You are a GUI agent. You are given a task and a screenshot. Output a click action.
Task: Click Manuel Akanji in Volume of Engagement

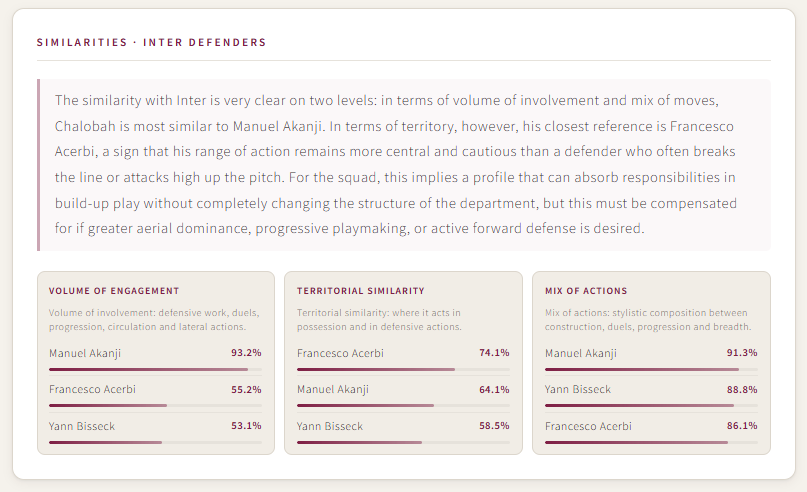85,353
